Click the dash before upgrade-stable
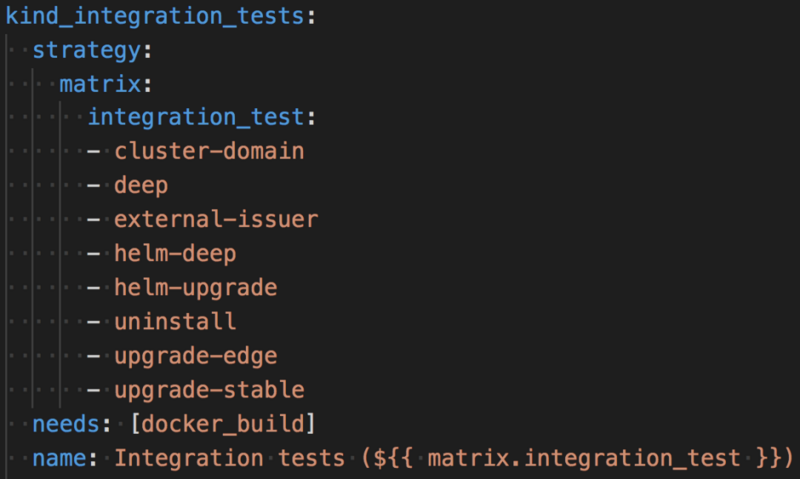Image resolution: width=800 pixels, height=479 pixels. 93,391
